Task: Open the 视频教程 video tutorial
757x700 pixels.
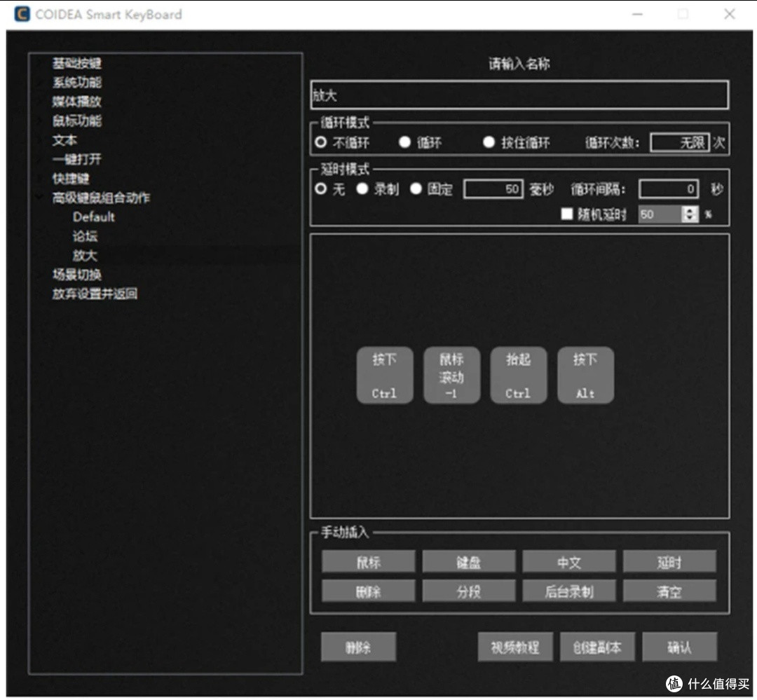Action: (x=515, y=647)
